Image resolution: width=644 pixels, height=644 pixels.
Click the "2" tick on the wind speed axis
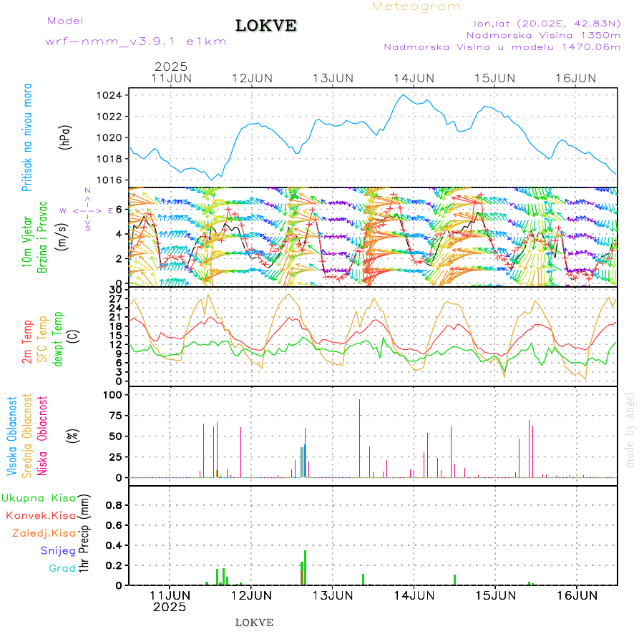click(119, 259)
